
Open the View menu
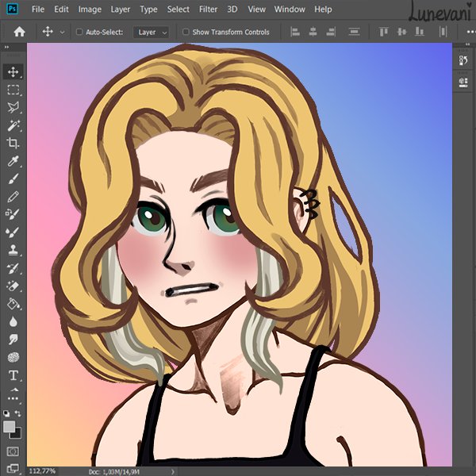point(256,10)
